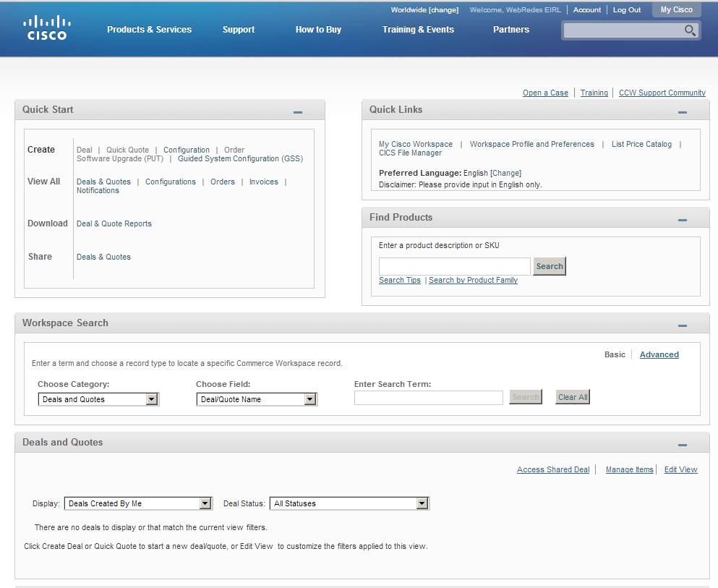Share Deals & Quotes
The width and height of the screenshot is (718, 588).
point(103,257)
